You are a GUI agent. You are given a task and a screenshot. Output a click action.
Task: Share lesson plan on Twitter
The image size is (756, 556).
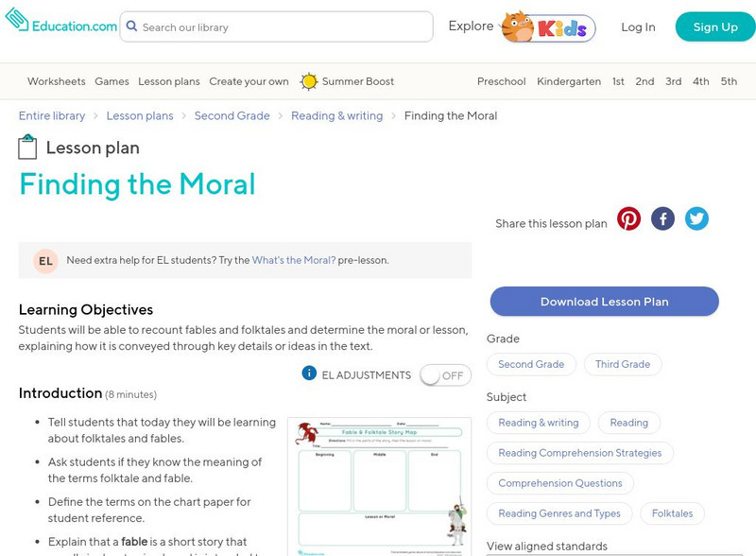[696, 219]
